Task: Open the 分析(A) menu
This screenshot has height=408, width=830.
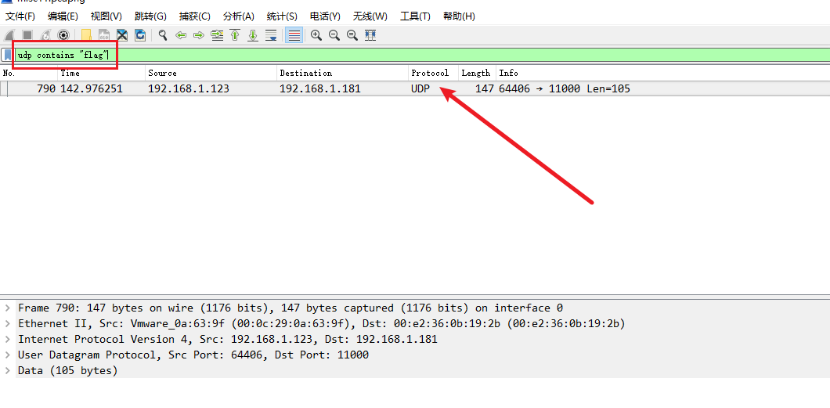Action: tap(238, 17)
